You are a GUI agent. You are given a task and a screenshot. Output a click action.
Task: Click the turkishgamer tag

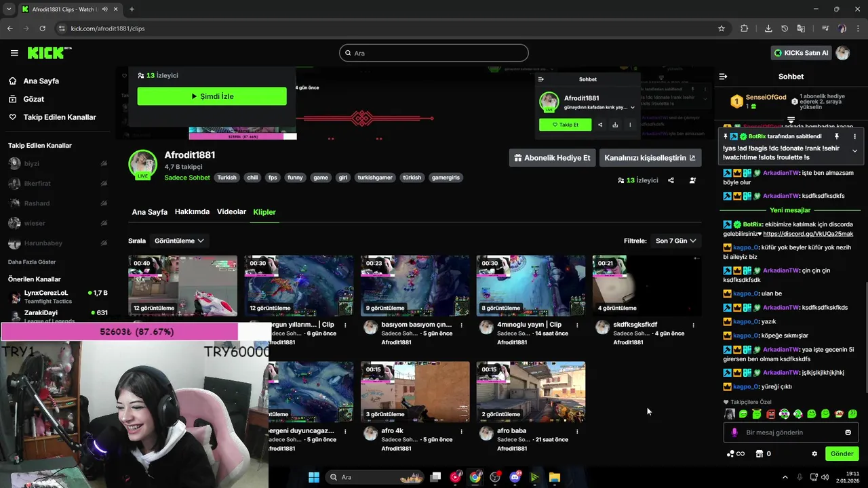point(375,178)
